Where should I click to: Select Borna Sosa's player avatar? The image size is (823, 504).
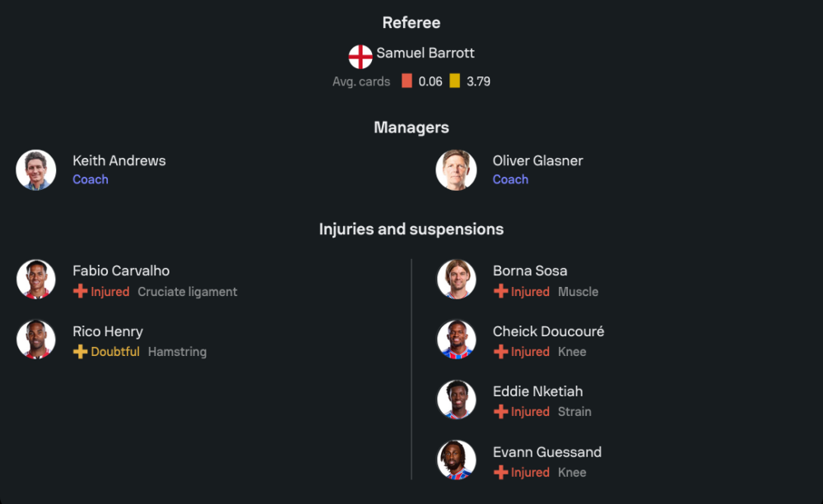click(457, 279)
